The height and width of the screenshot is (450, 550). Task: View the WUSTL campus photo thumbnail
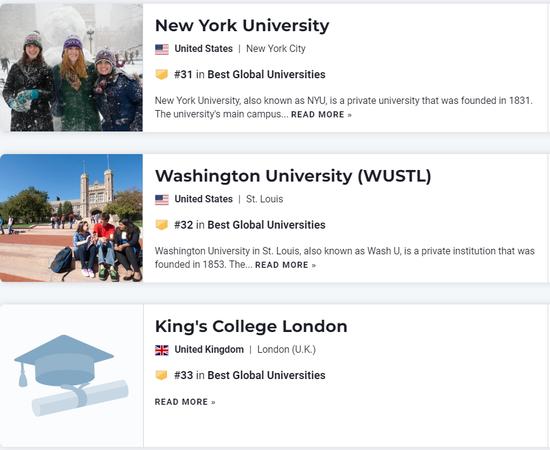tap(71, 218)
